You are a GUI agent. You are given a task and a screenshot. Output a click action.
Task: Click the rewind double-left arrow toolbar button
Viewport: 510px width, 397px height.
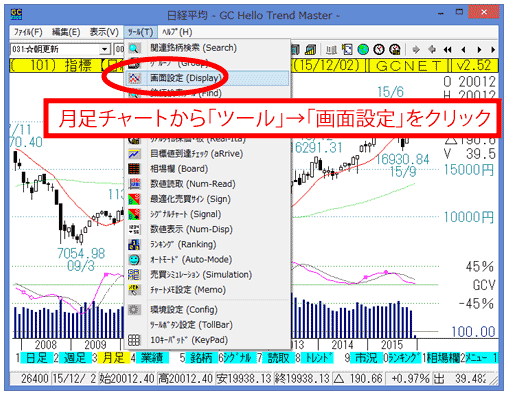click(447, 50)
